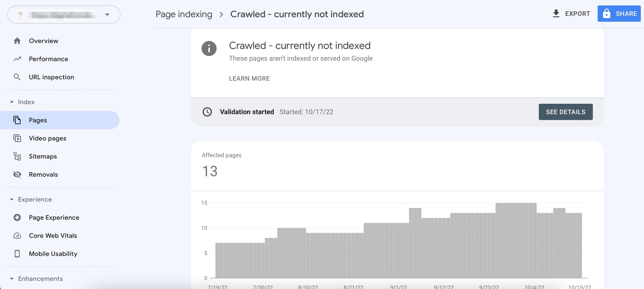Screen dimensions: 644x289
Task: Select the Core Web Vitals sidebar item
Action: (x=53, y=236)
